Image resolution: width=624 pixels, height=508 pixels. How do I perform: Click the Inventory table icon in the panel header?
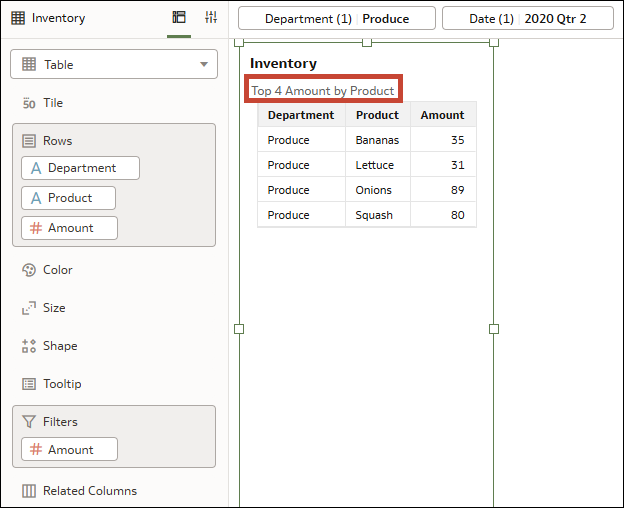pyautogui.click(x=18, y=18)
